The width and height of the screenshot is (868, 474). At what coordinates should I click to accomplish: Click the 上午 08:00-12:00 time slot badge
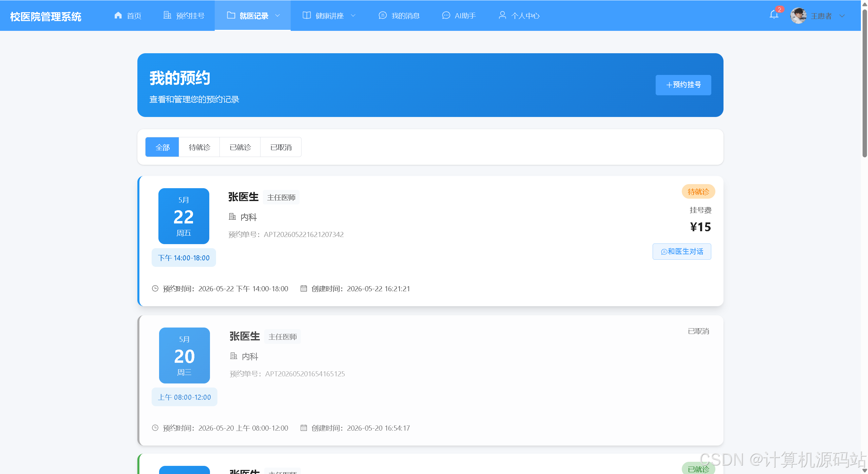[185, 397]
